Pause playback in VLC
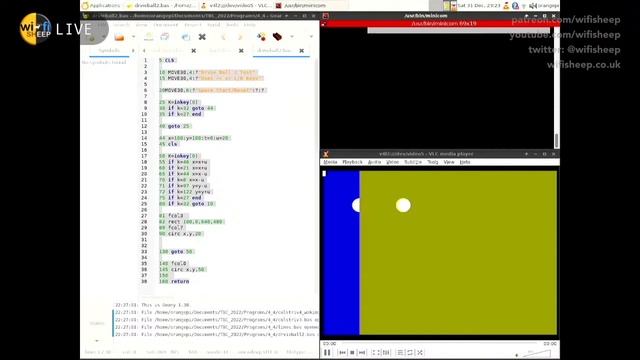 click(327, 352)
